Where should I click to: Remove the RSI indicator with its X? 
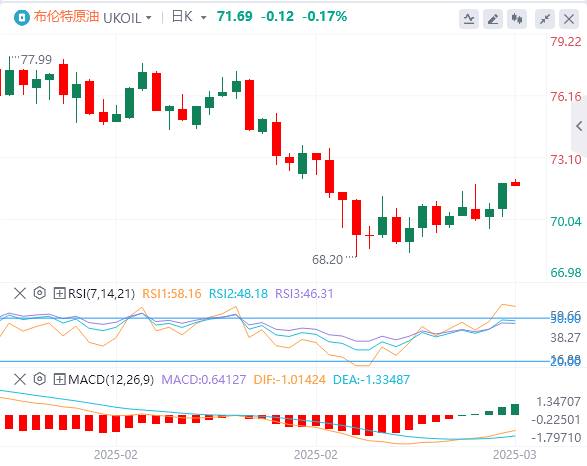[x=20, y=293]
